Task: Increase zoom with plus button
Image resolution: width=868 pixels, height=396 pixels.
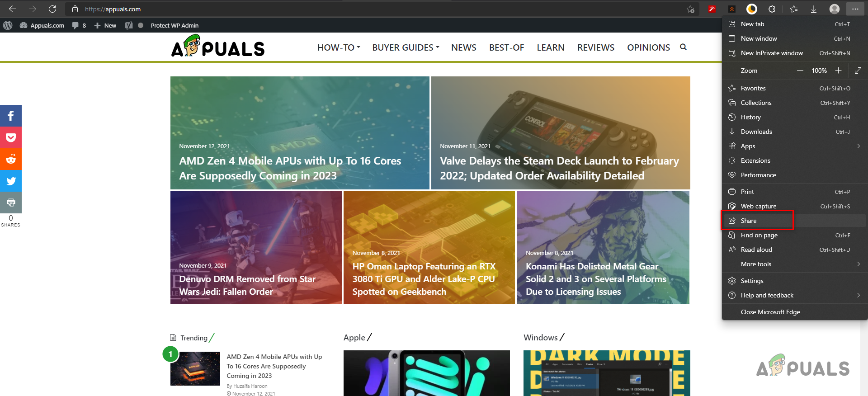Action: (x=838, y=71)
